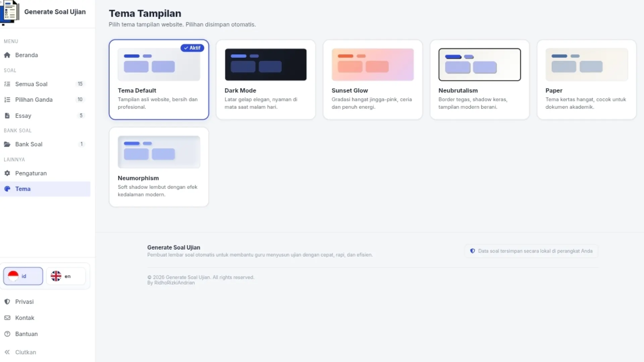Click the Ciutkan double-chevron icon
Viewport: 644px width, 362px height.
pos(7,352)
